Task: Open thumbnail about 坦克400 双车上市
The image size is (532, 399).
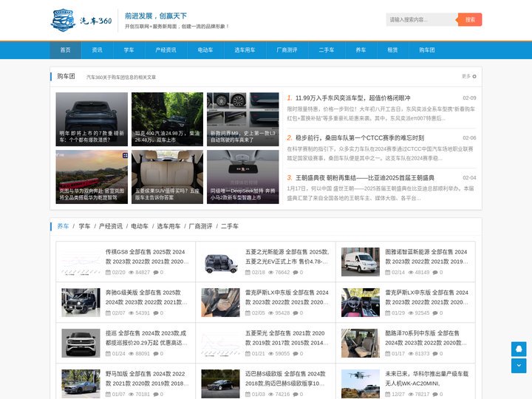Action: [167, 119]
